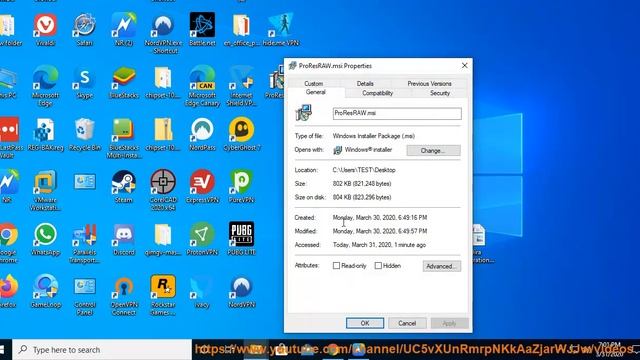Launch Steam from the desktop
The width and height of the screenshot is (640, 360).
pyautogui.click(x=124, y=187)
